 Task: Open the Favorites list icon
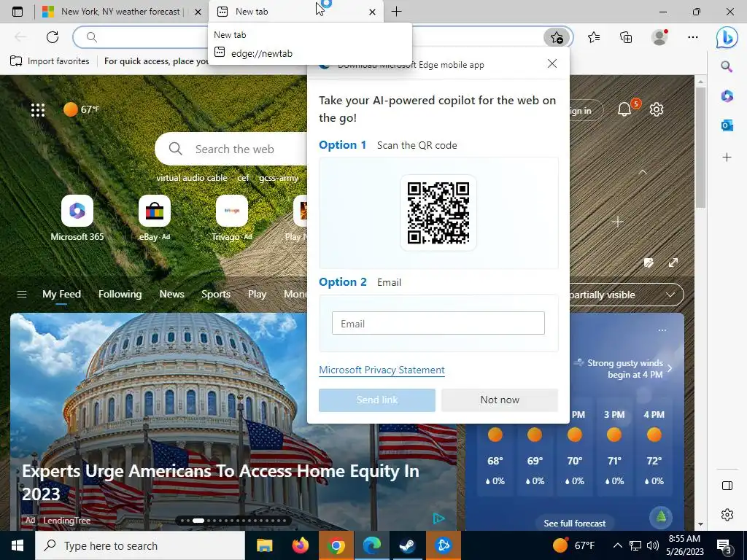pyautogui.click(x=594, y=36)
